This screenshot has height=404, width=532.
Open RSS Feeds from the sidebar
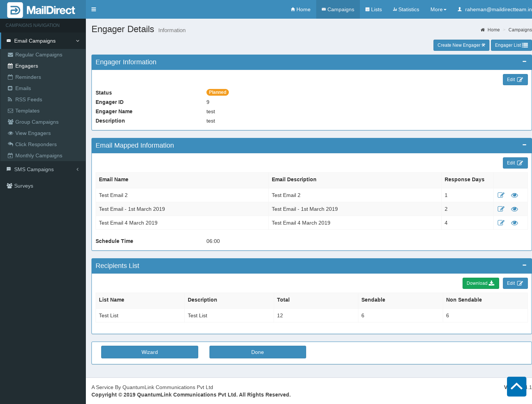[28, 99]
